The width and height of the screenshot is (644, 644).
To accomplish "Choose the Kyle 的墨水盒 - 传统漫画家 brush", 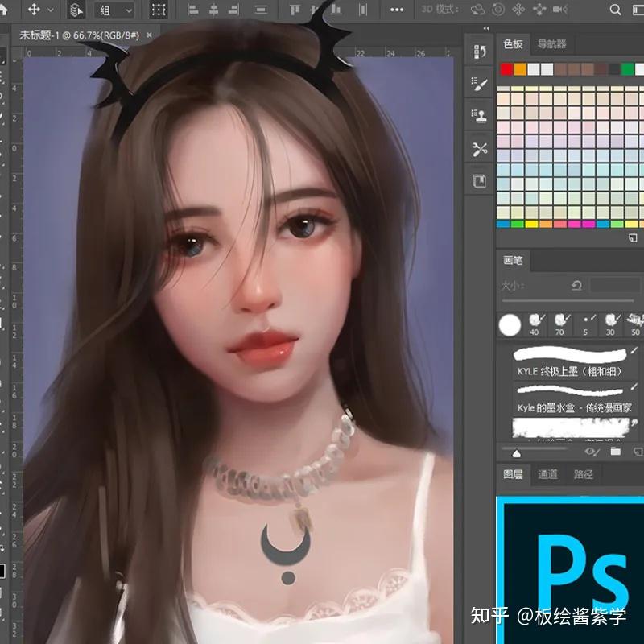I will [x=574, y=398].
